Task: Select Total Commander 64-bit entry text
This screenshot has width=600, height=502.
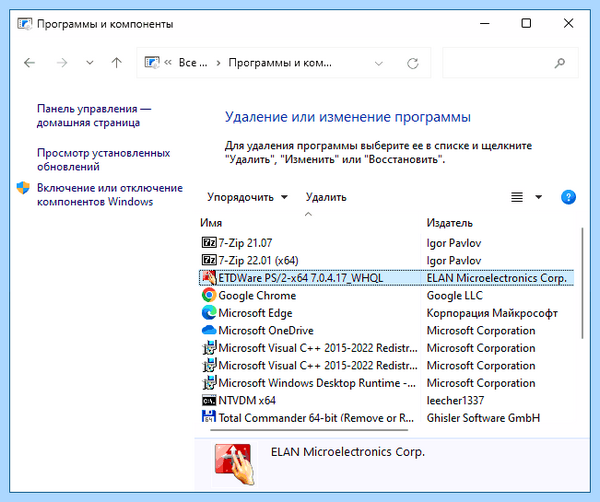Action: [316, 418]
